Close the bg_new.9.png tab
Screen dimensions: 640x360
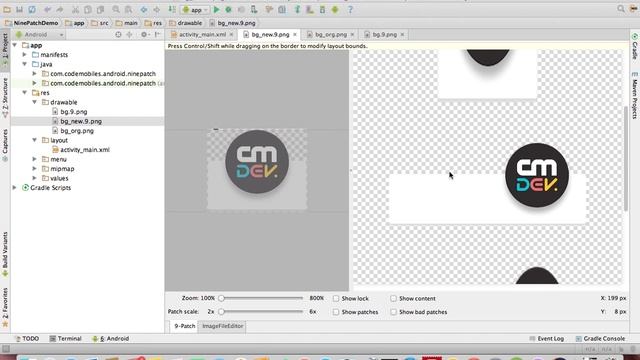click(x=295, y=35)
